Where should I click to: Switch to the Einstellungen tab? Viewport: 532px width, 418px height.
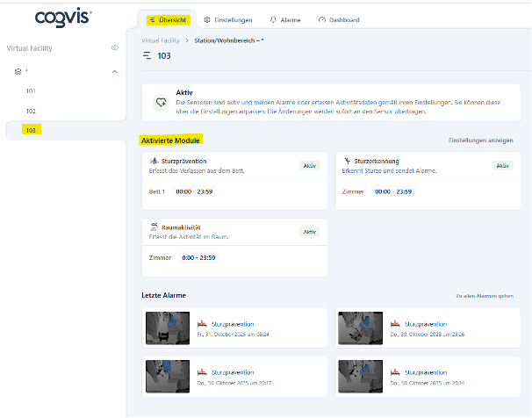tap(227, 19)
